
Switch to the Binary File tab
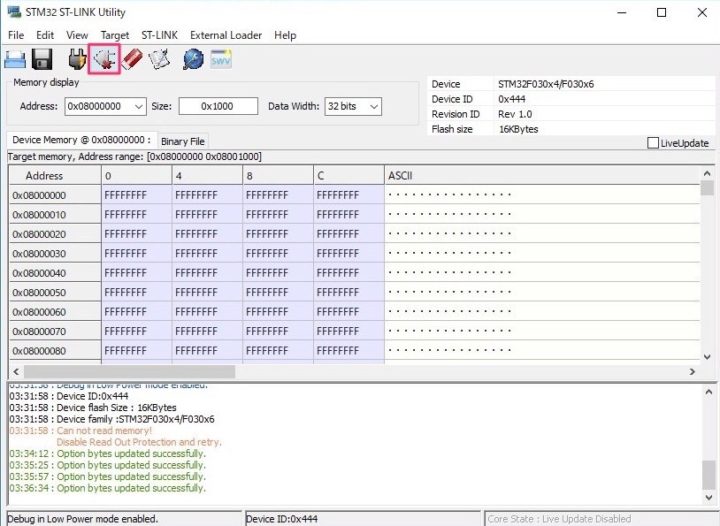coord(183,141)
